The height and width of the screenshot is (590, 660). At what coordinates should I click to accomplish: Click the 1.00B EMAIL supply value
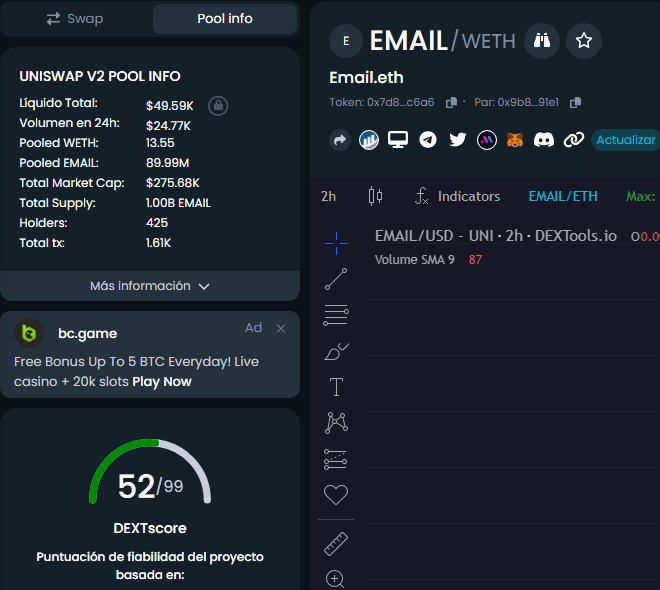(178, 203)
